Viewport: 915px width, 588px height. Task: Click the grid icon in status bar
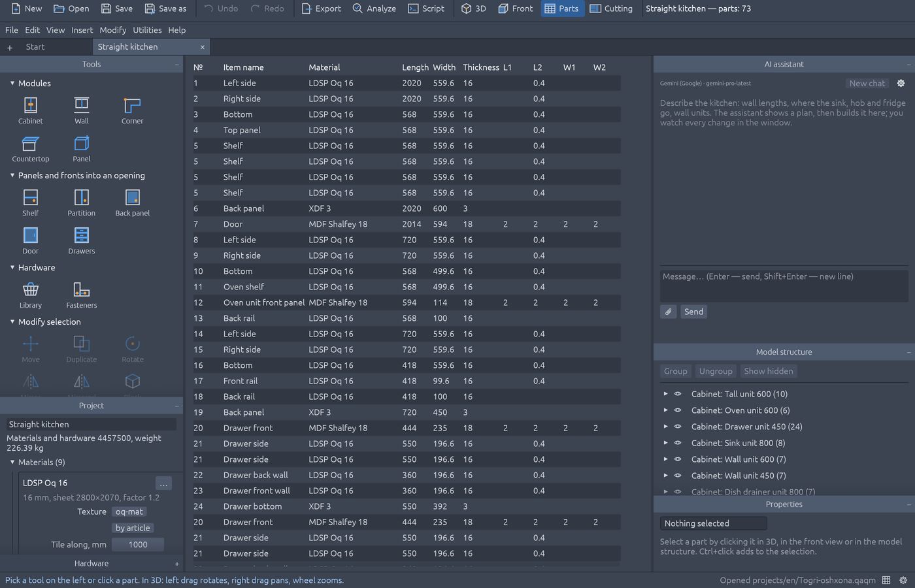(886, 580)
